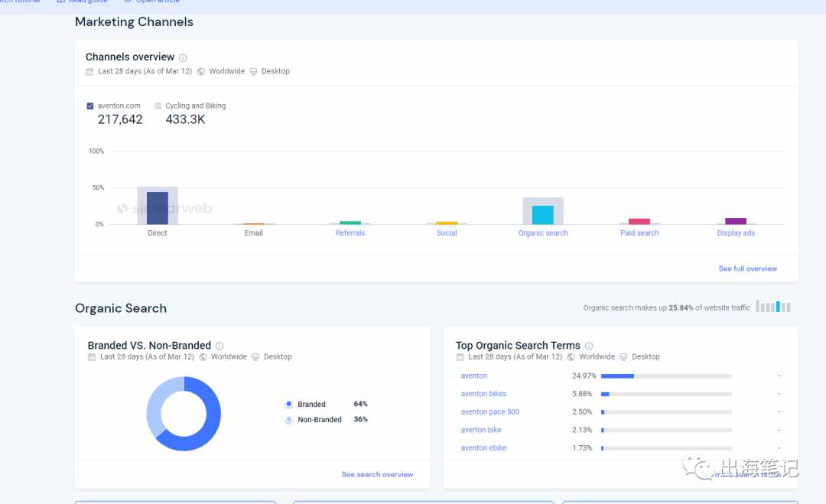Open the Social channel link
The height and width of the screenshot is (504, 826).
[447, 232]
